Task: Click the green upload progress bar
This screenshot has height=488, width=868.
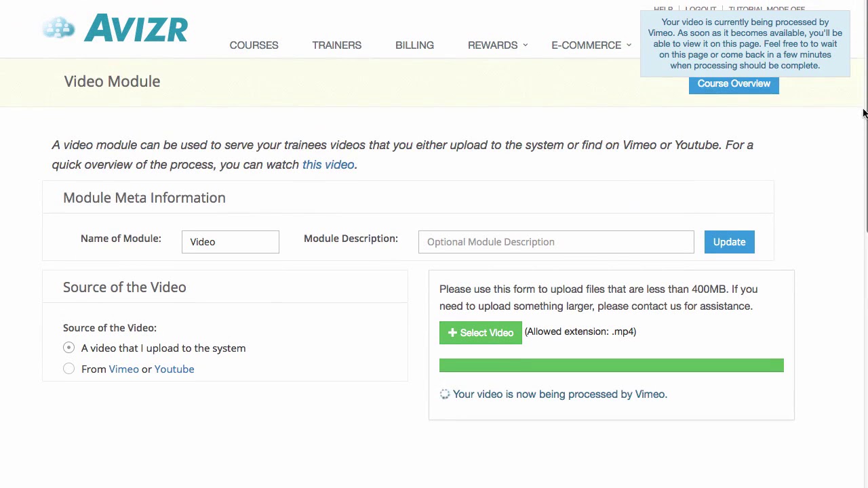Action: [611, 366]
